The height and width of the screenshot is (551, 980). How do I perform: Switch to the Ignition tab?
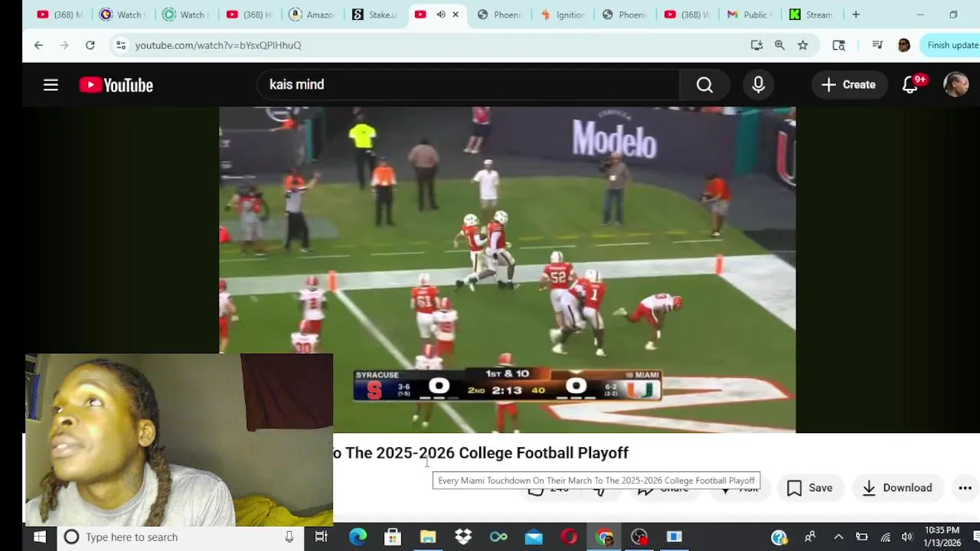562,15
